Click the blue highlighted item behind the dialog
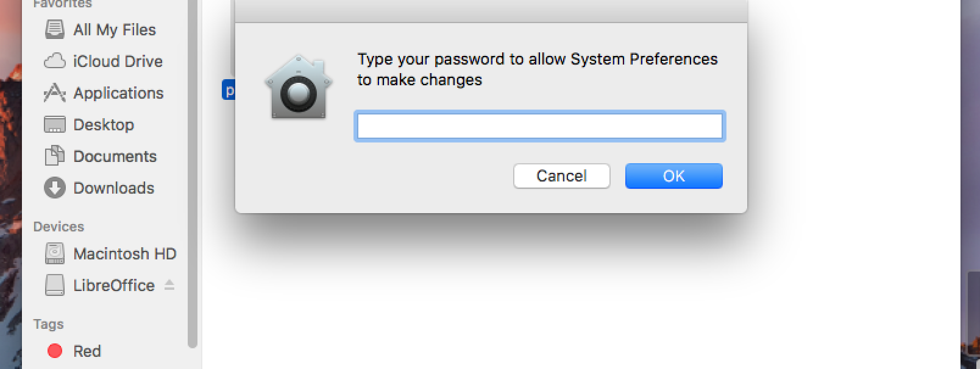The image size is (980, 369). [229, 90]
